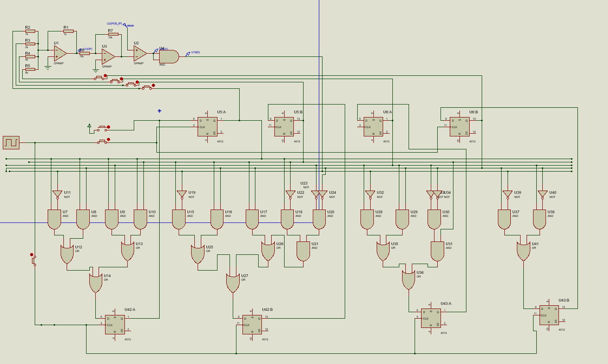Image resolution: width=608 pixels, height=364 pixels.
Task: Select resistor R2 (1k)
Action: click(x=30, y=31)
